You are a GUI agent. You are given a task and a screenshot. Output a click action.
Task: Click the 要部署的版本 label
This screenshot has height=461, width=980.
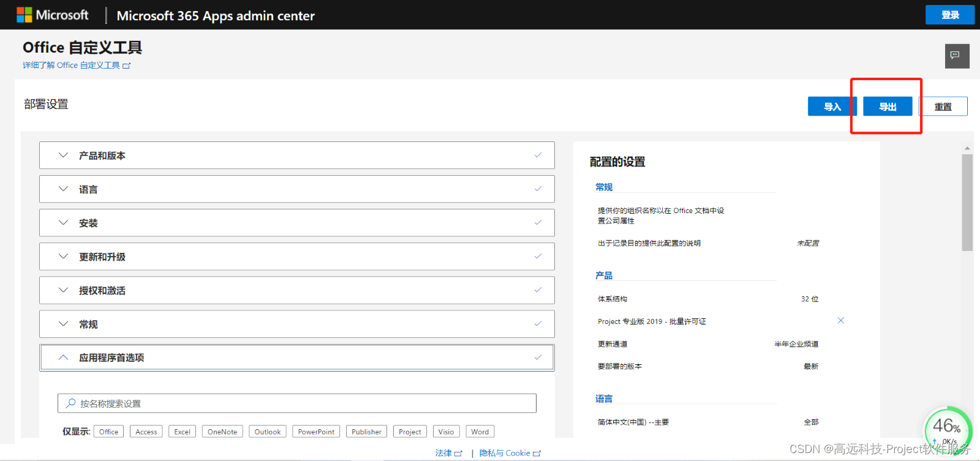620,366
